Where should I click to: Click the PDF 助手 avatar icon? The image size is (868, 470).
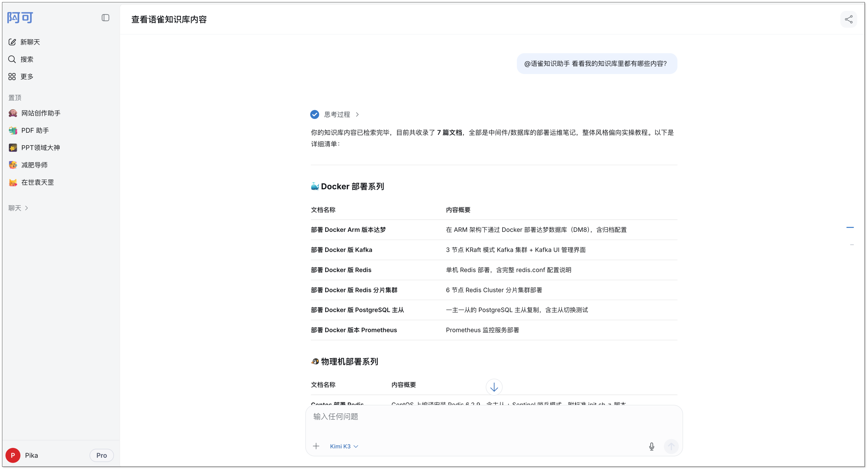point(13,131)
